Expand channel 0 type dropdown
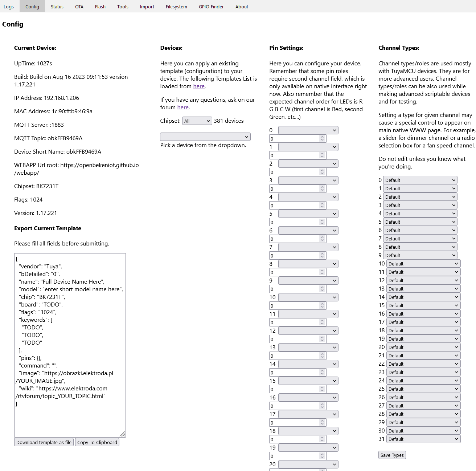476x471 pixels. pos(420,180)
